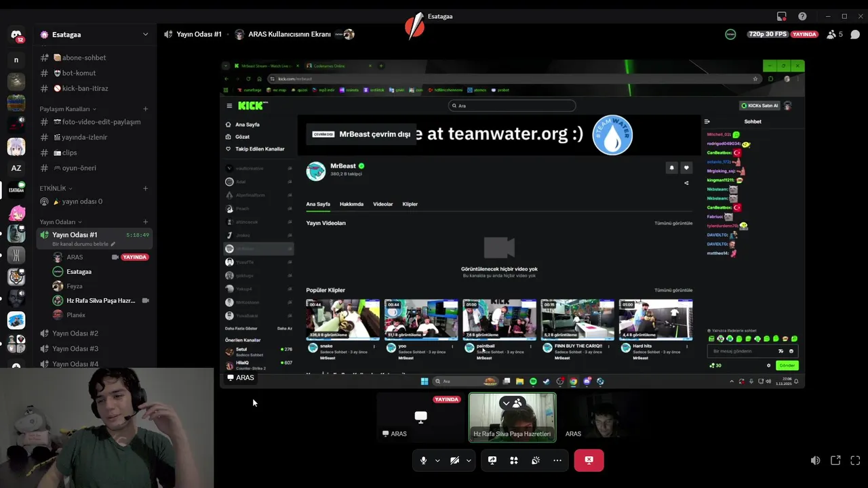
Task: Collapse the ETKİNLİK category
Action: 56,188
